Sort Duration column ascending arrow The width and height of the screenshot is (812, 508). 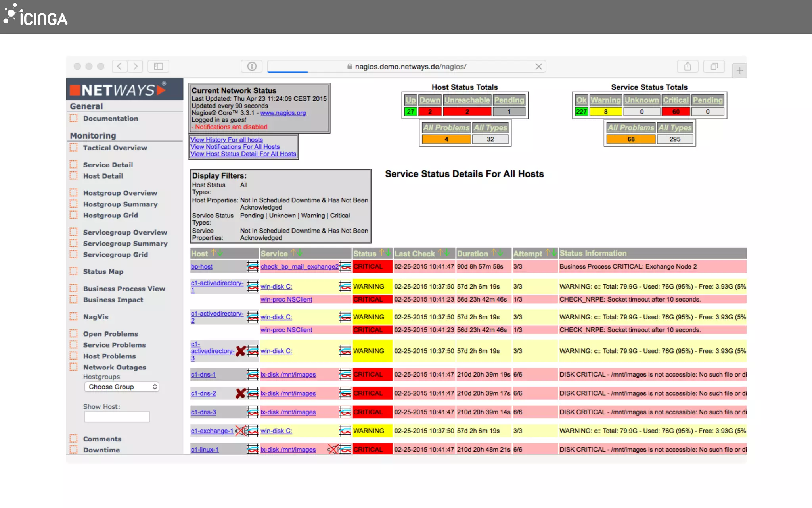point(494,253)
